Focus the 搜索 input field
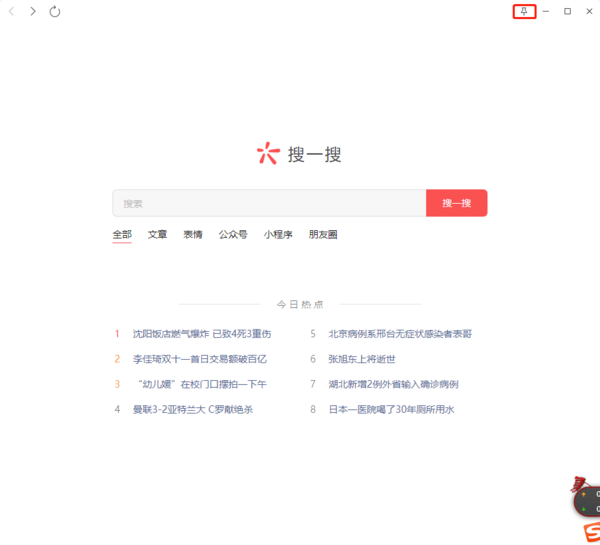 click(x=269, y=203)
